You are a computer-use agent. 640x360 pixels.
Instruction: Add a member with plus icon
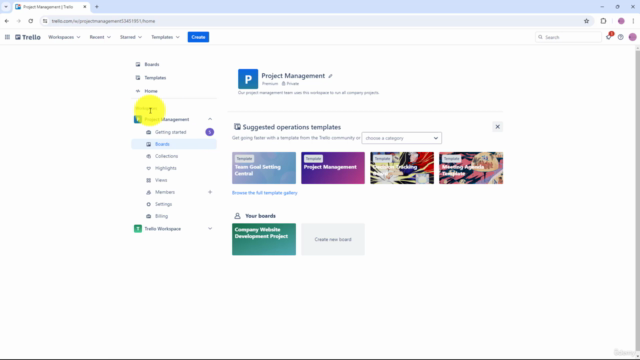pos(210,192)
